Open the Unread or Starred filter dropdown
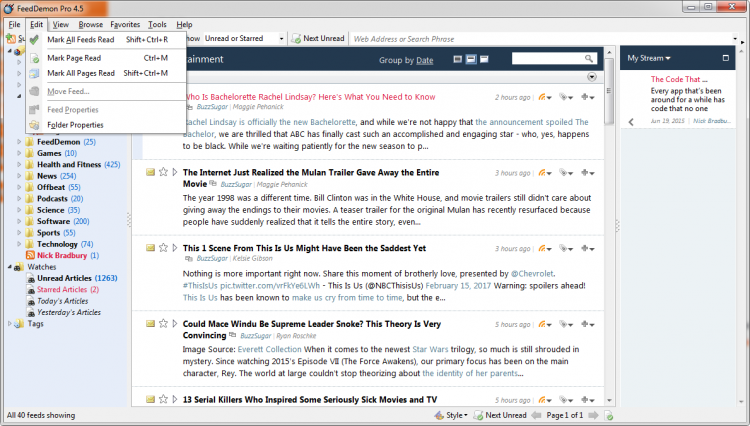Viewport: 750px width, 426px height. (281, 39)
